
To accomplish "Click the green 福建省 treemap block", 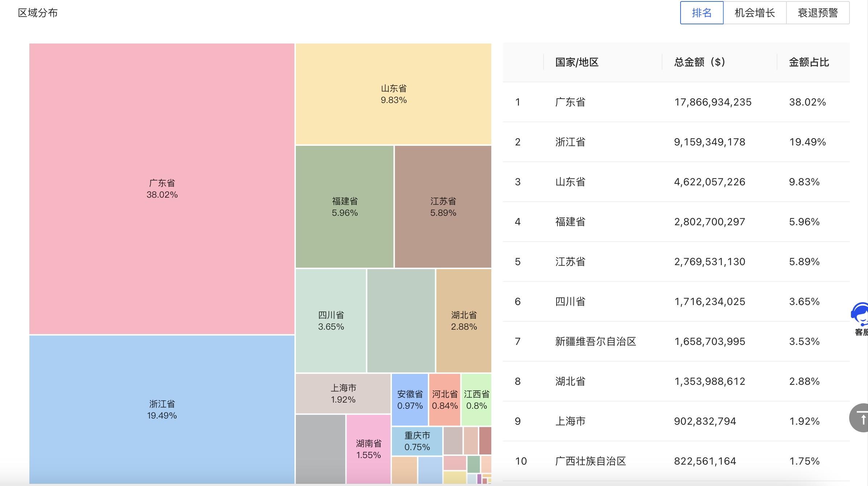I will [344, 207].
